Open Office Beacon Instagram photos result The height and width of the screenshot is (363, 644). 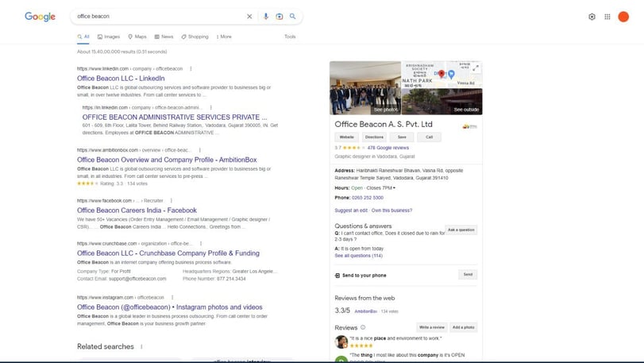[170, 307]
